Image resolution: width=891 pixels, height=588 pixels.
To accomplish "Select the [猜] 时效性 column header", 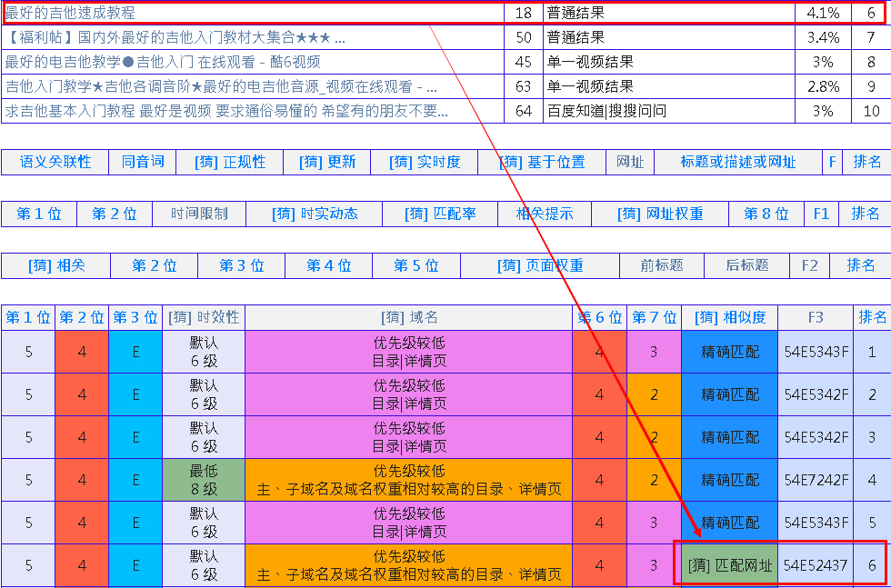I will click(204, 317).
